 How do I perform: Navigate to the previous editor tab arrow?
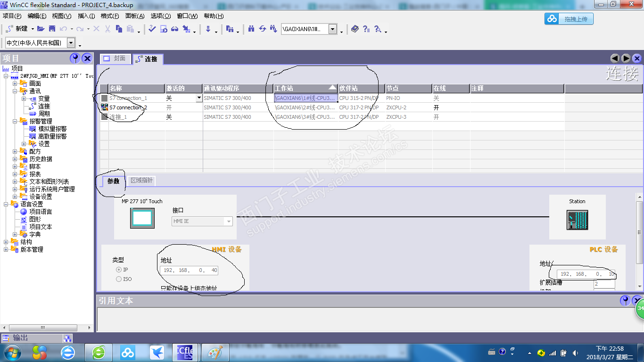(x=615, y=58)
